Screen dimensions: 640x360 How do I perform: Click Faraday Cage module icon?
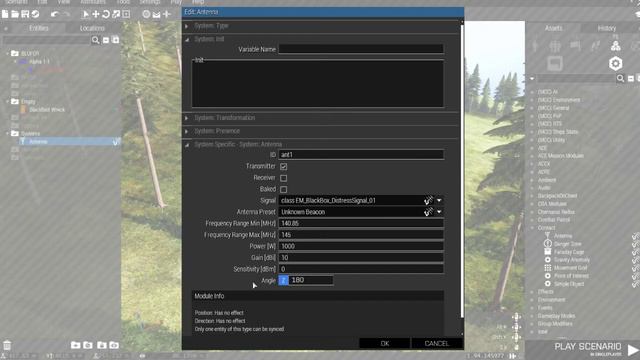(x=548, y=251)
